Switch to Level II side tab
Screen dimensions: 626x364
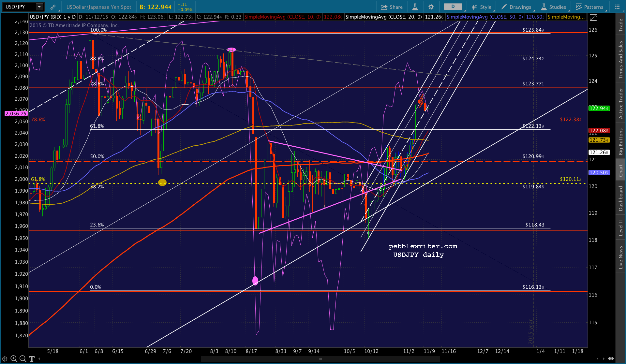pos(620,228)
